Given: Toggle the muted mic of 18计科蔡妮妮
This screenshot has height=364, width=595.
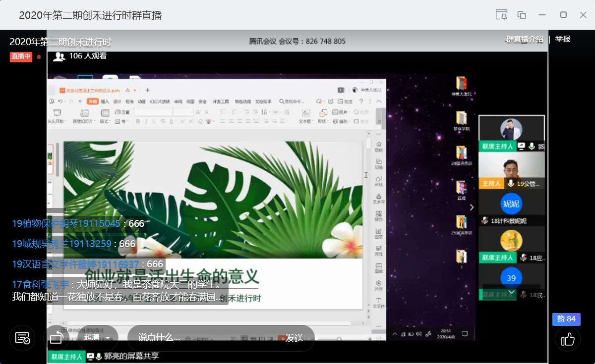Looking at the screenshot, I should click(484, 221).
